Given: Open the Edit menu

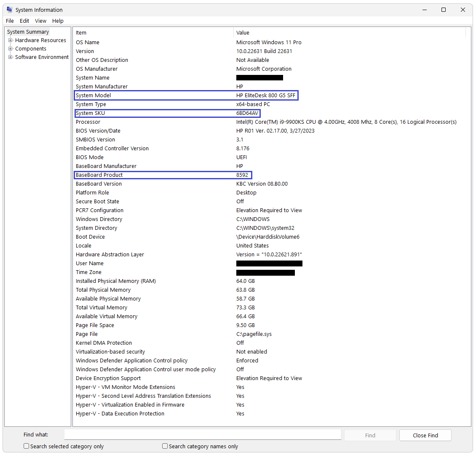Looking at the screenshot, I should [24, 21].
